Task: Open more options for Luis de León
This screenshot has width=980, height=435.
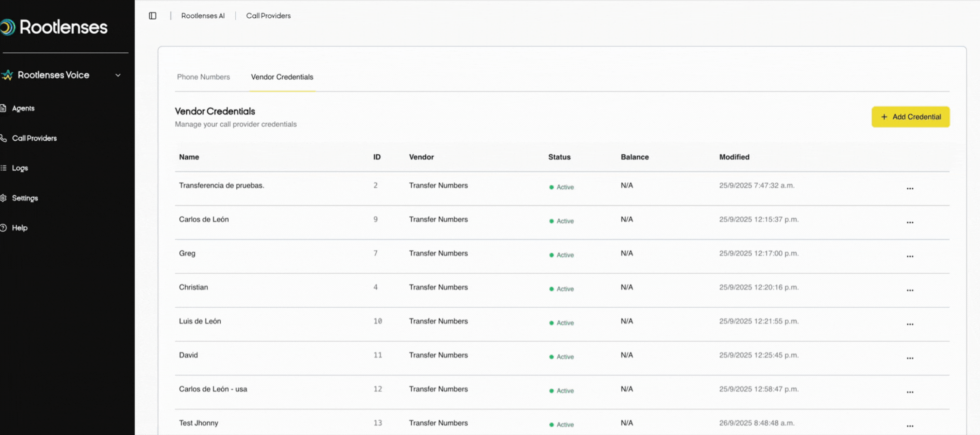Action: coord(910,324)
